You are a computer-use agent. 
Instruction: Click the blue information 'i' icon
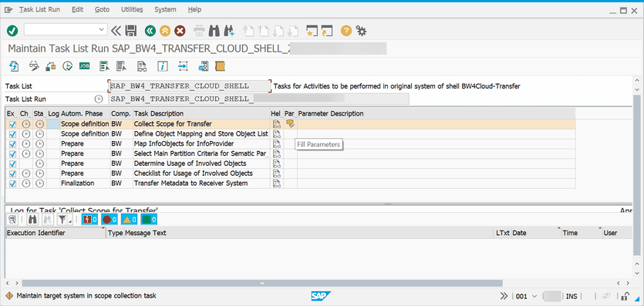[x=163, y=66]
